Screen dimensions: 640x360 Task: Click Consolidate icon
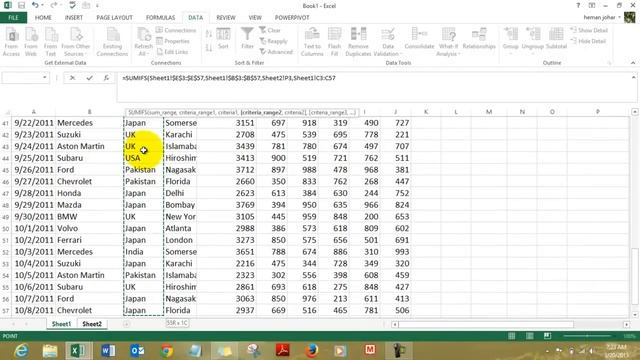[x=419, y=39]
